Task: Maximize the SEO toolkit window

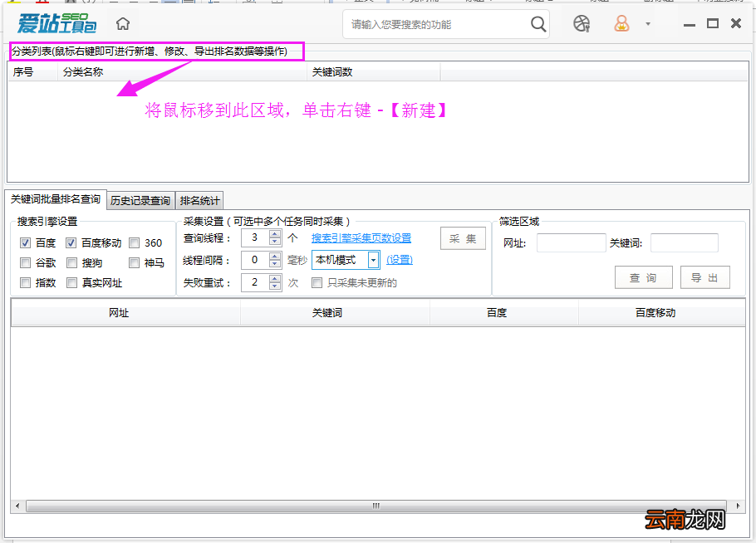Action: 713,23
